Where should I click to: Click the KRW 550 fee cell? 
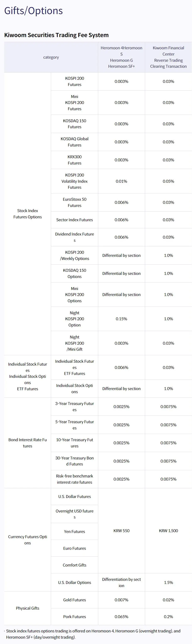point(122,530)
